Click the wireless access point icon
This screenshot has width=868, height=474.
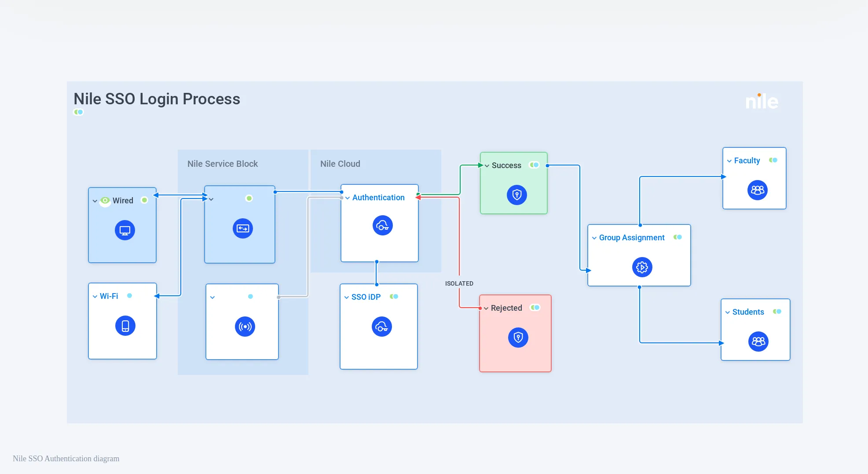(x=245, y=327)
